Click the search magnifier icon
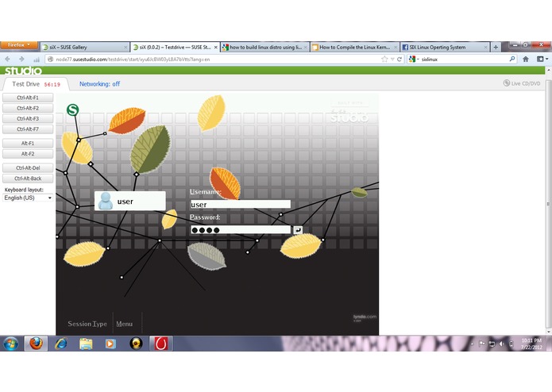Image resolution: width=552 pixels, height=392 pixels. (x=512, y=59)
